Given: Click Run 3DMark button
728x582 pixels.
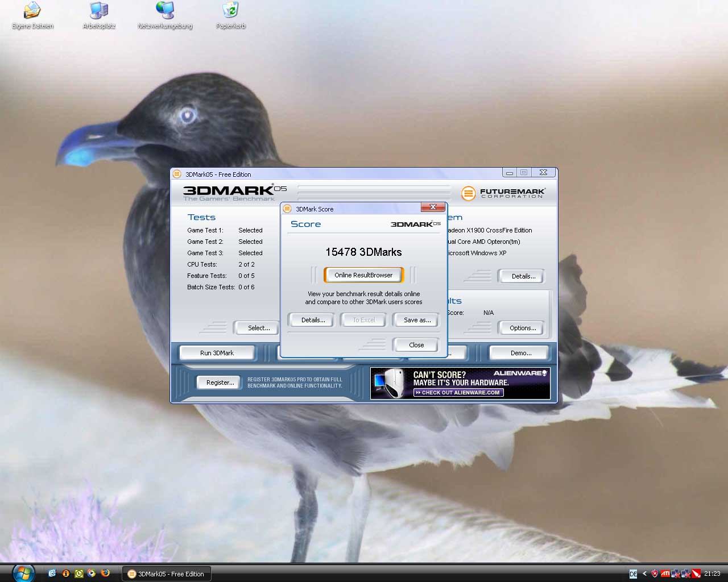Looking at the screenshot, I should tap(217, 353).
